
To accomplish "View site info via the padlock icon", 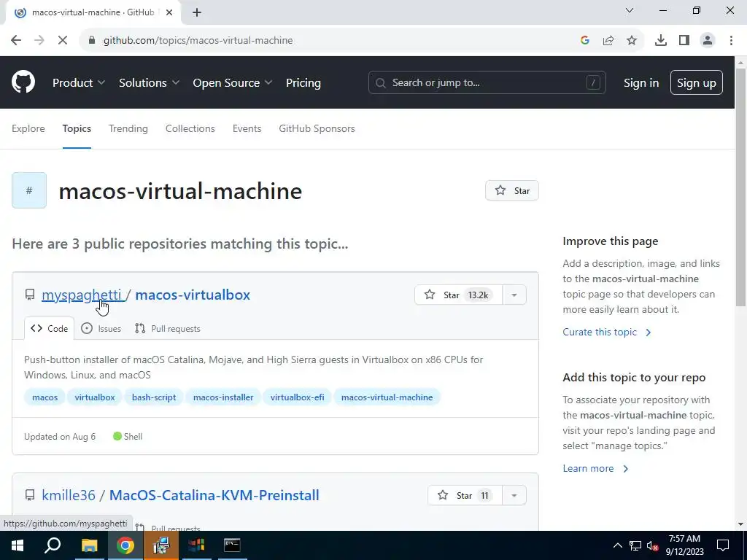I will pos(92,41).
